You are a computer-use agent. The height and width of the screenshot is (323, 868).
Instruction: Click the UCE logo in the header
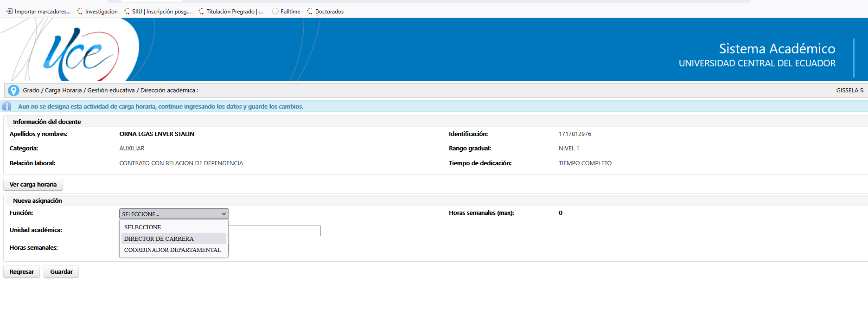click(x=81, y=54)
